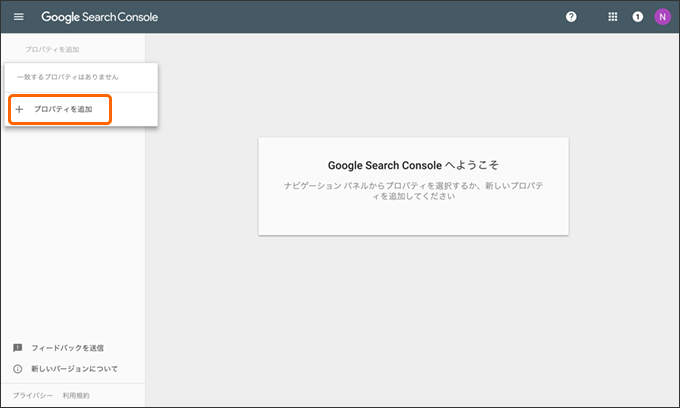
Task: Open the 利用規約 link
Action: pyautogui.click(x=76, y=395)
